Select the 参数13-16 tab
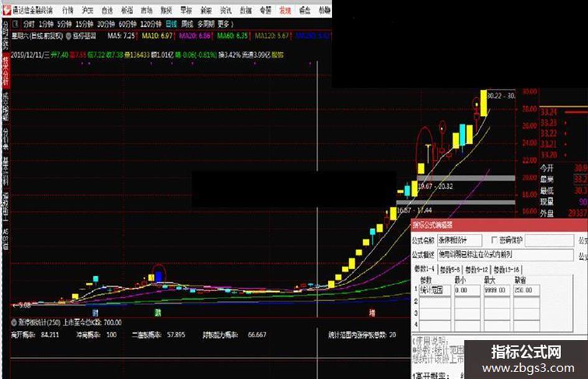The height and width of the screenshot is (379, 588). pos(506,269)
